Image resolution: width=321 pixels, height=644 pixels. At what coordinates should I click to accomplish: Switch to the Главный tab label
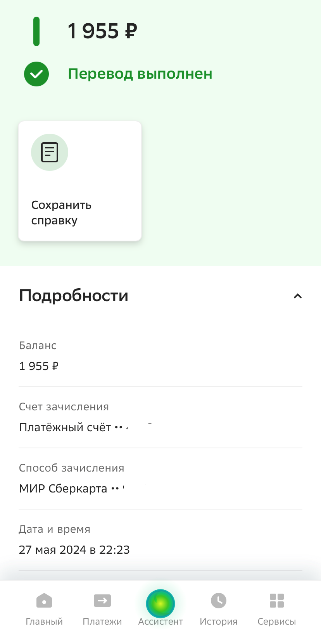(x=44, y=622)
